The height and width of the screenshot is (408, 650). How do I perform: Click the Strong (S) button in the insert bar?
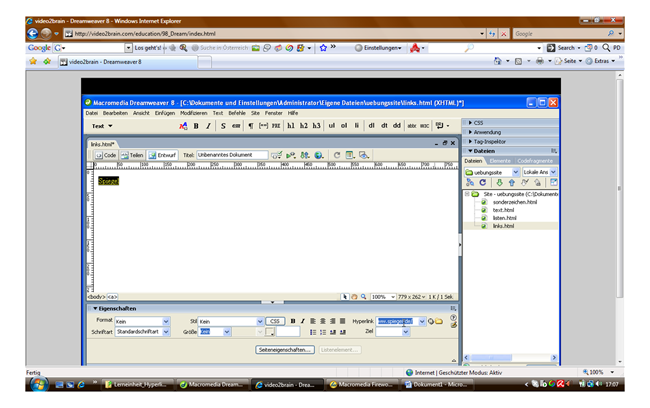[x=223, y=126]
